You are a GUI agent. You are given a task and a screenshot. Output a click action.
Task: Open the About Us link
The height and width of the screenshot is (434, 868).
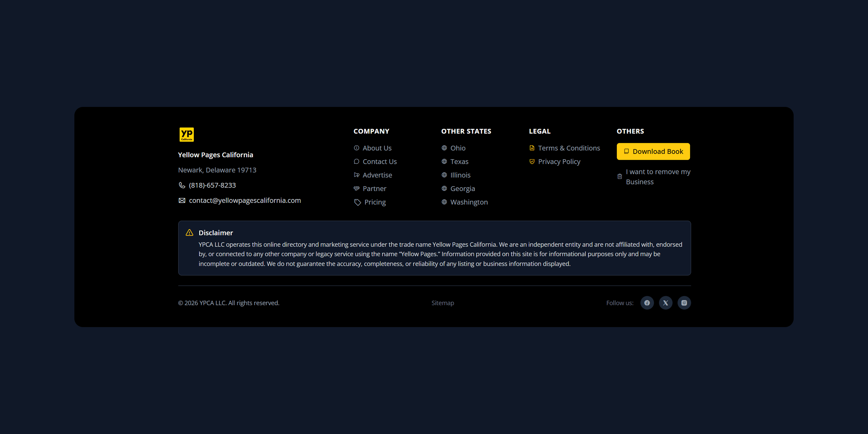click(x=377, y=148)
